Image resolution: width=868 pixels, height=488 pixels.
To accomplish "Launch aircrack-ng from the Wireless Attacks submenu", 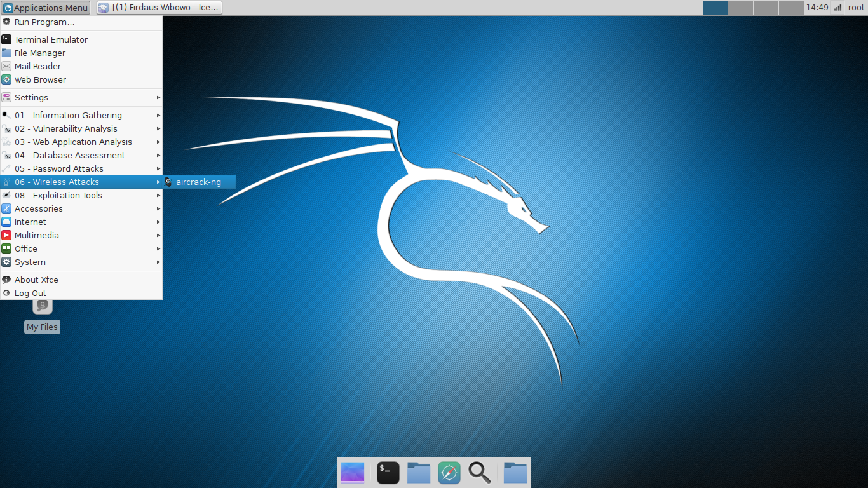I will [x=200, y=182].
